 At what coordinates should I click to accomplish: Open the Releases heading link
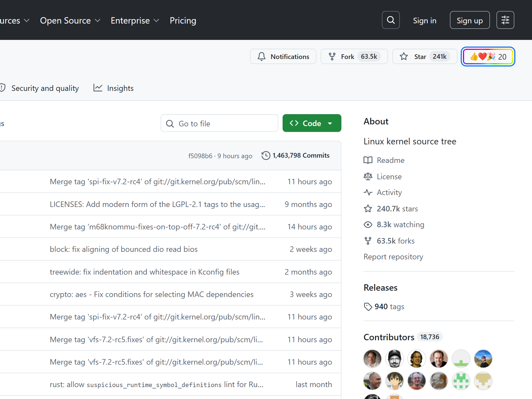pos(380,288)
